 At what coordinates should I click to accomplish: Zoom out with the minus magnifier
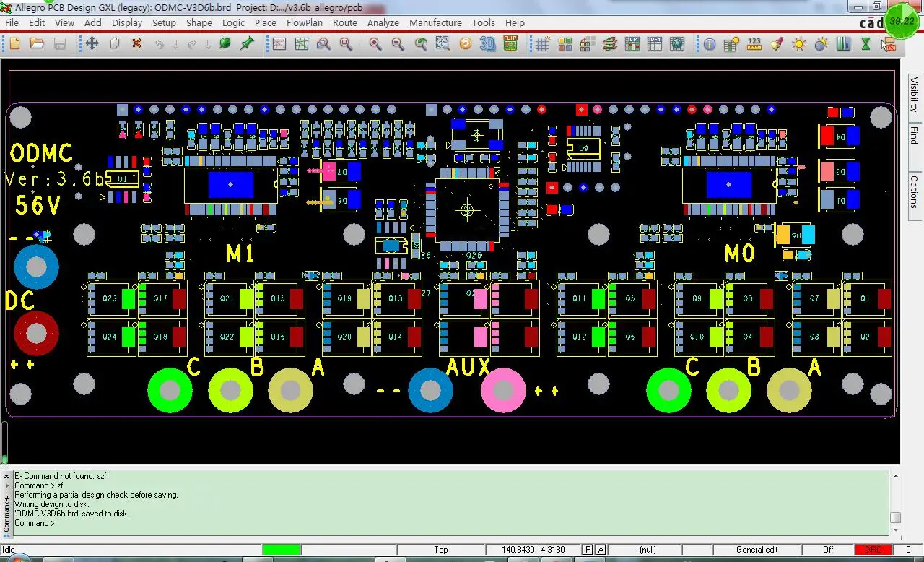pyautogui.click(x=398, y=44)
